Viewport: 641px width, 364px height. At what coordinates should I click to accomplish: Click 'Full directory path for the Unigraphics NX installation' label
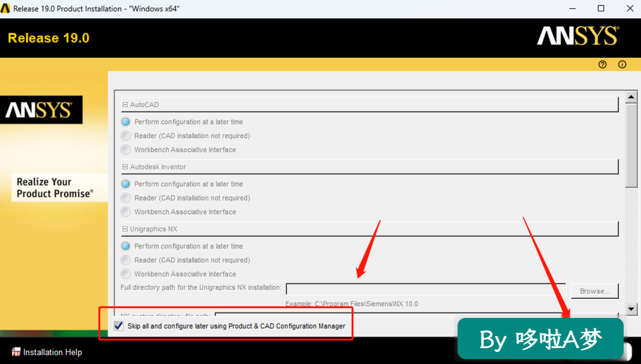click(201, 287)
